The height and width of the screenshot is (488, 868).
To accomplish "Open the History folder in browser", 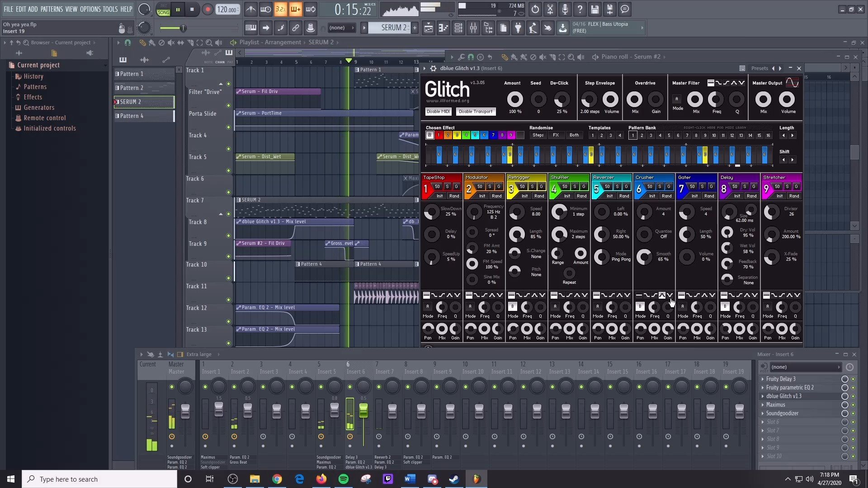I will [x=33, y=76].
